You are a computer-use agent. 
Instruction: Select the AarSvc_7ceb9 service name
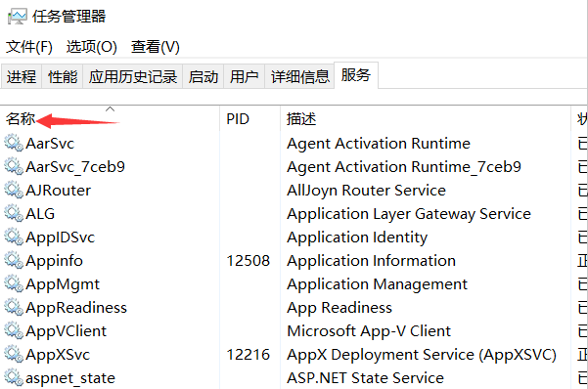75,167
